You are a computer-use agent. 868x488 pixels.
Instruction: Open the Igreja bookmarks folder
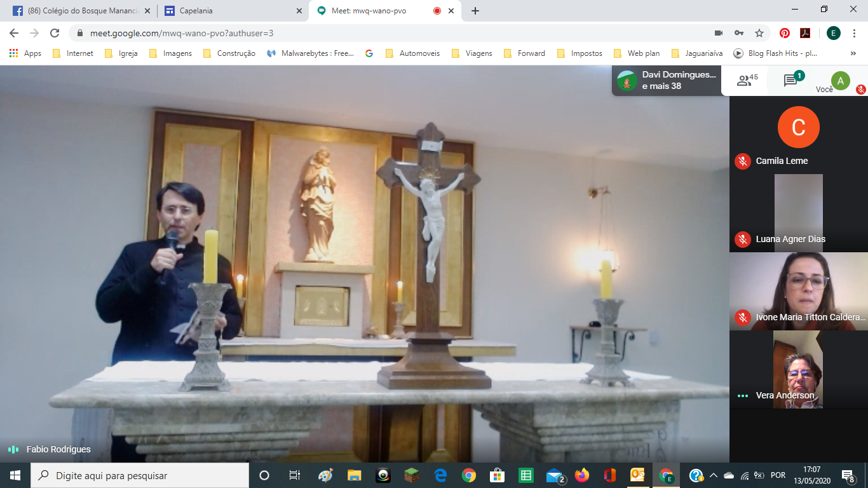click(121, 53)
